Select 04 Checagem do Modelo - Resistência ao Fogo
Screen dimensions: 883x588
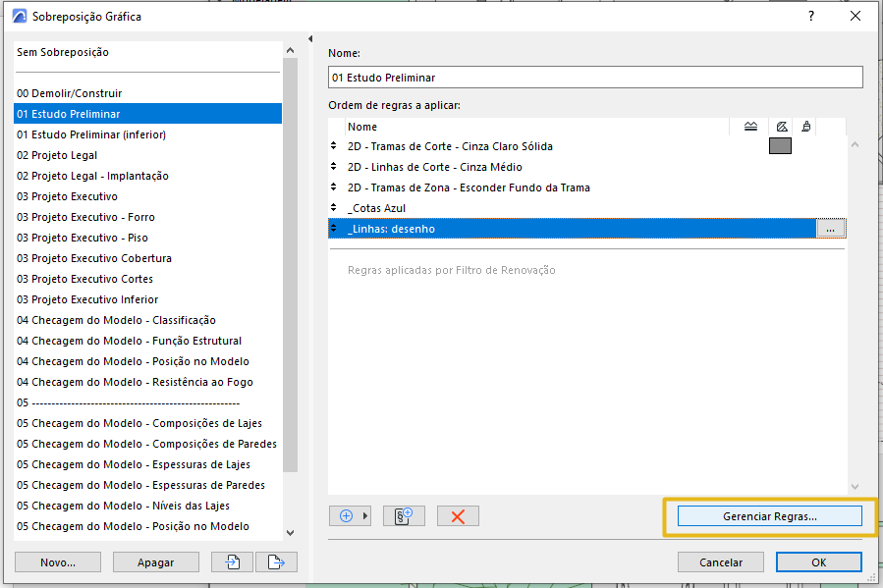click(147, 382)
